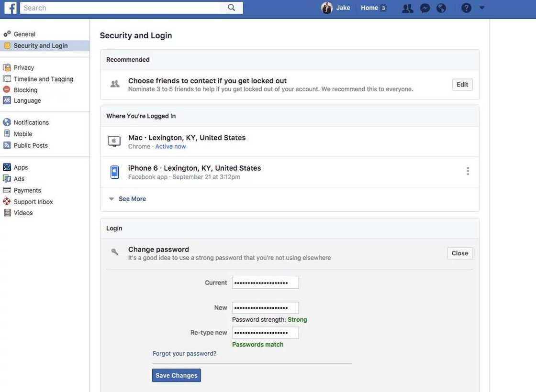The image size is (536, 392).
Task: Click the Re-type new password field
Action: (x=265, y=333)
